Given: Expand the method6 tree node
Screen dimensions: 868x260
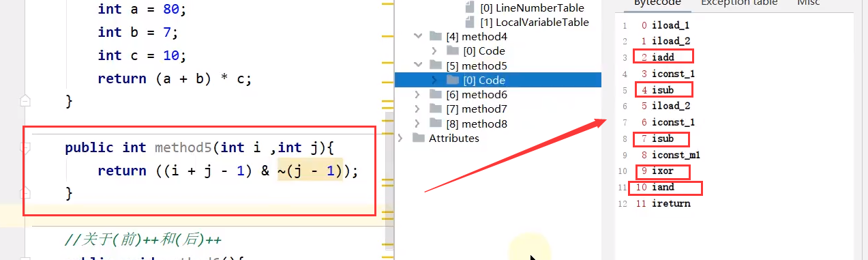Looking at the screenshot, I should click(418, 95).
